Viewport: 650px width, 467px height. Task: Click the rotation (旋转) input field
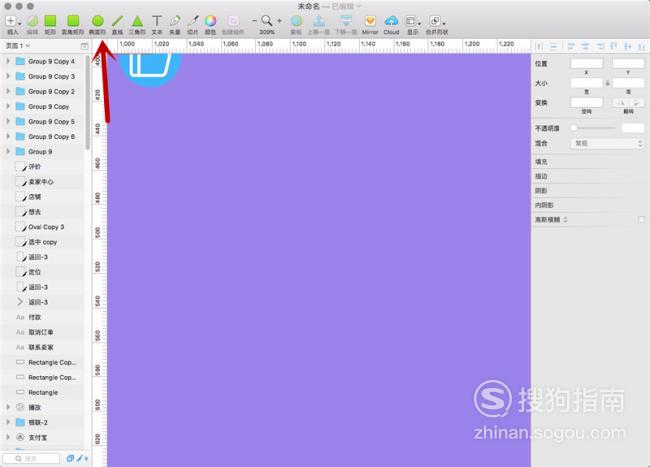click(586, 102)
